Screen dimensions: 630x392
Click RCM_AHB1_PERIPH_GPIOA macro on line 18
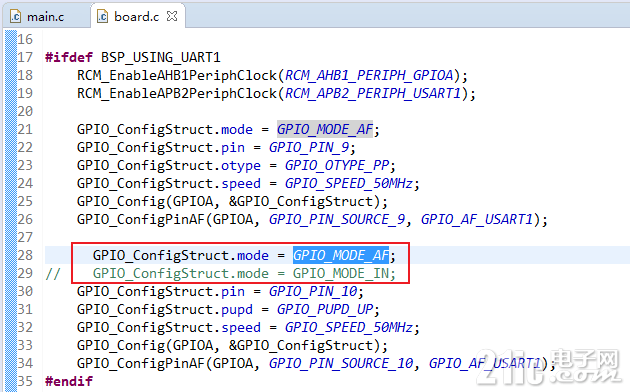tap(369, 76)
